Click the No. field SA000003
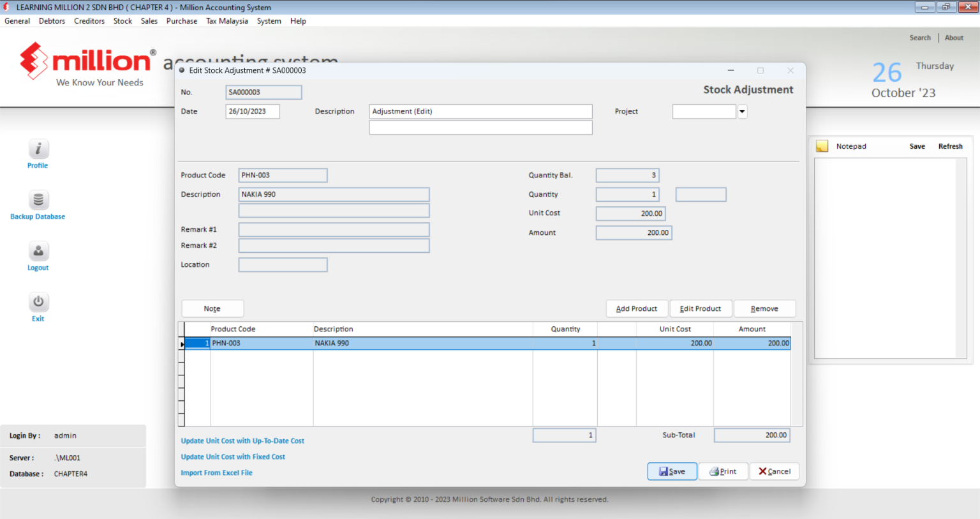This screenshot has width=980, height=519. pyautogui.click(x=264, y=93)
